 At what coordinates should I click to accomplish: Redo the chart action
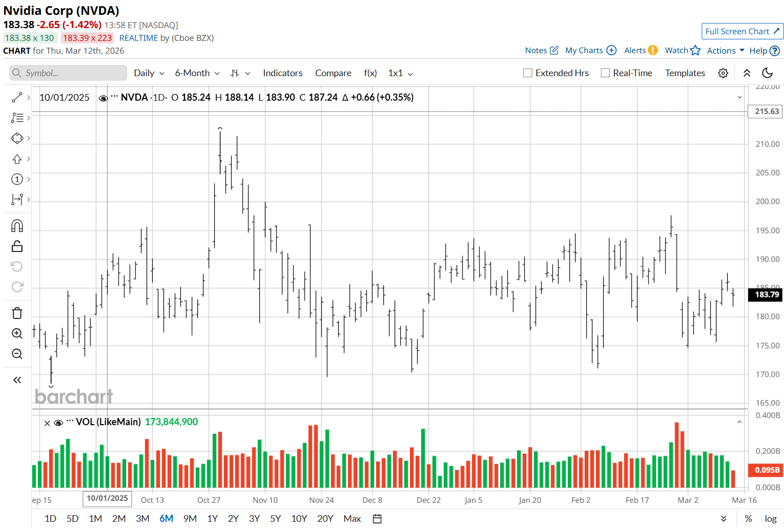[17, 287]
